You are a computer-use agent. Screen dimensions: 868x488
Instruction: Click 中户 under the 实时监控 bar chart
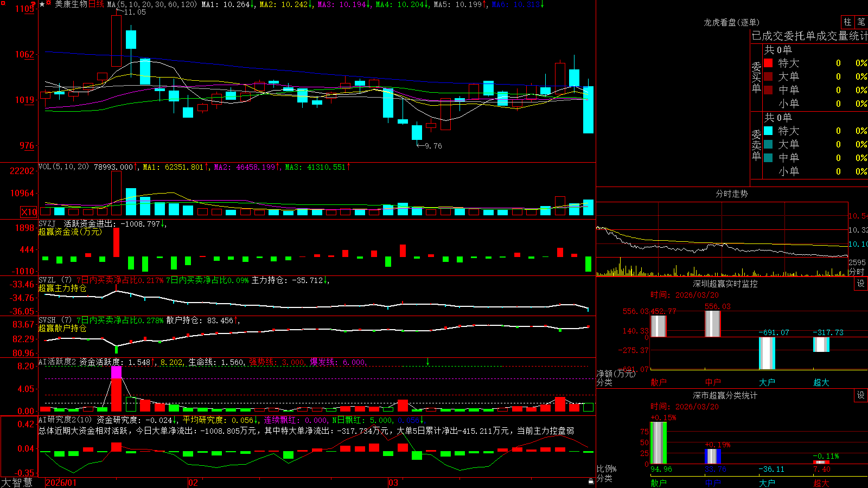pyautogui.click(x=713, y=382)
